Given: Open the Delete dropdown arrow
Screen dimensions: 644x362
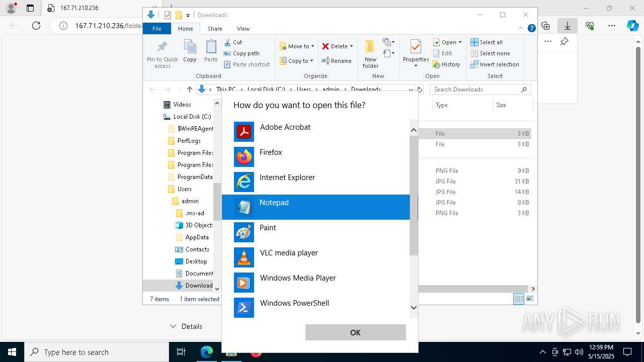Looking at the screenshot, I should tap(351, 46).
